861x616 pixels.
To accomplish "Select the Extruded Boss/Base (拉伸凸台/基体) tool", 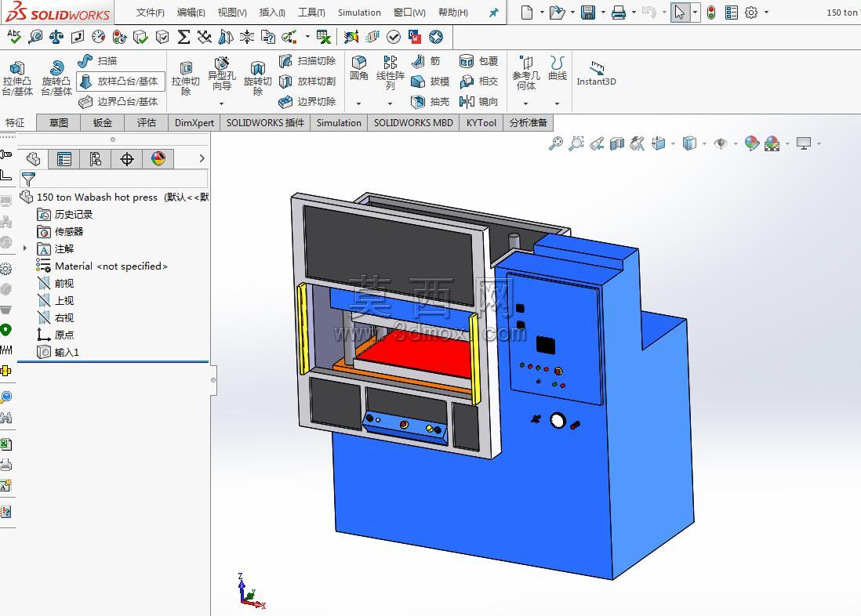I will pos(17,78).
